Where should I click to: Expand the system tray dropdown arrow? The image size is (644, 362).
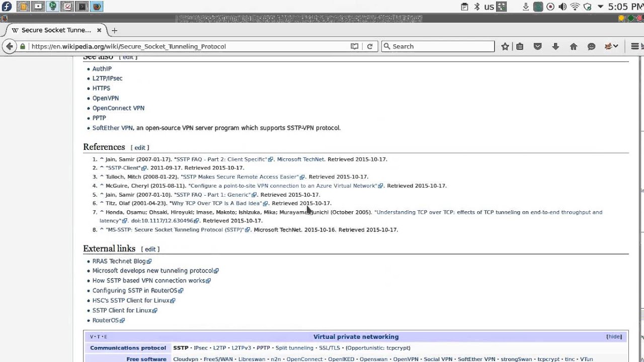[x=600, y=7]
